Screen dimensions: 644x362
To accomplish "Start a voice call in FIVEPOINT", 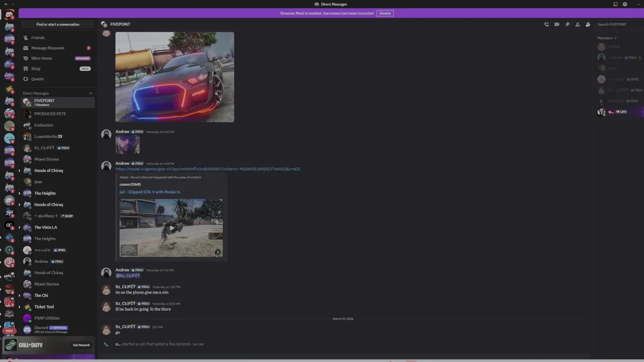I will [x=546, y=24].
